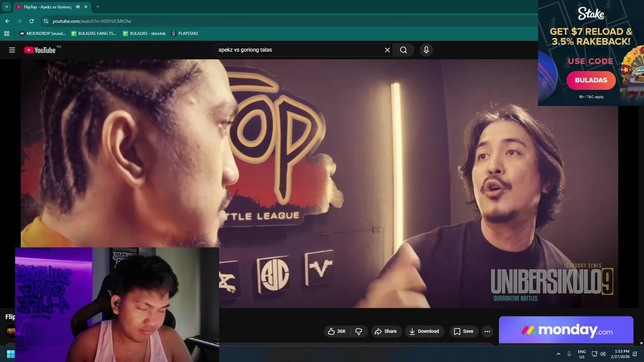644x362 pixels.
Task: Open volume control tray icon
Action: 603,354
